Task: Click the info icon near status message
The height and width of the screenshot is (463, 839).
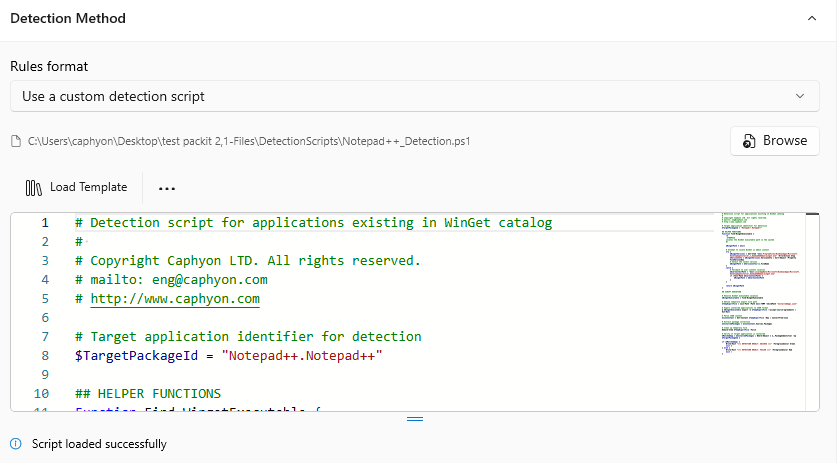Action: [15, 444]
